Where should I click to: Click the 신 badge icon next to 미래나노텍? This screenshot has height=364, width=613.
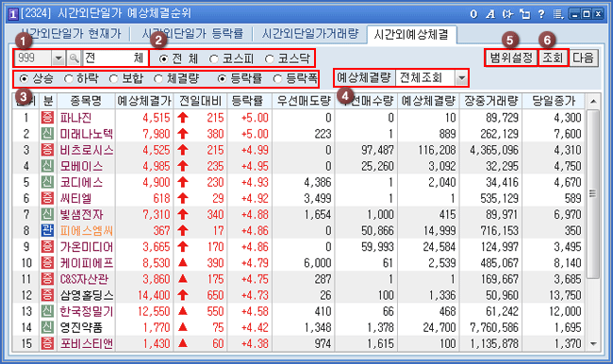(x=47, y=134)
